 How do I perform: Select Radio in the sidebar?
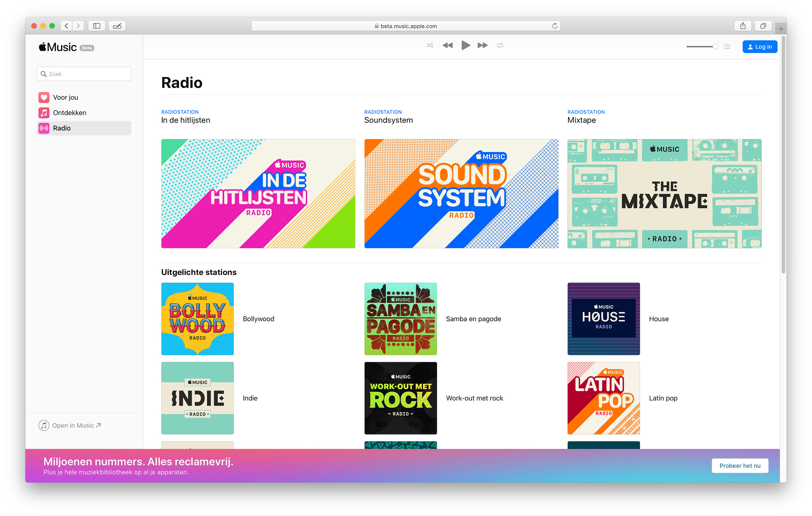84,128
